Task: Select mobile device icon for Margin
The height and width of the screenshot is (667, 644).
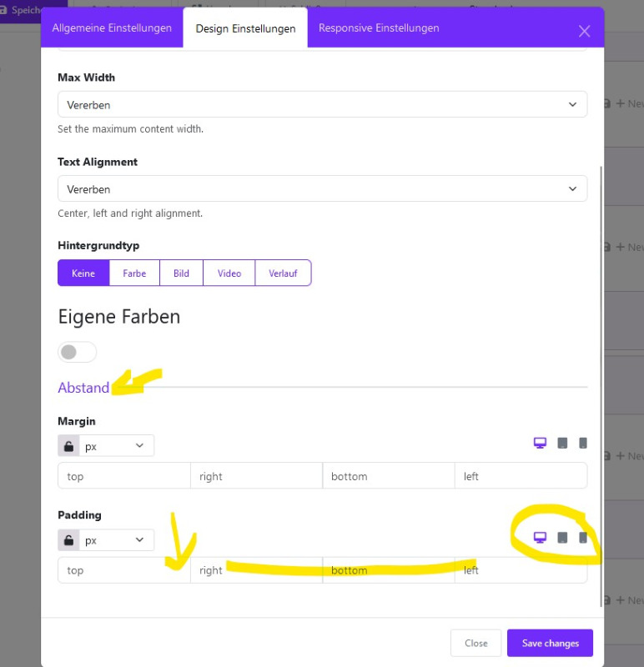Action: [583, 443]
